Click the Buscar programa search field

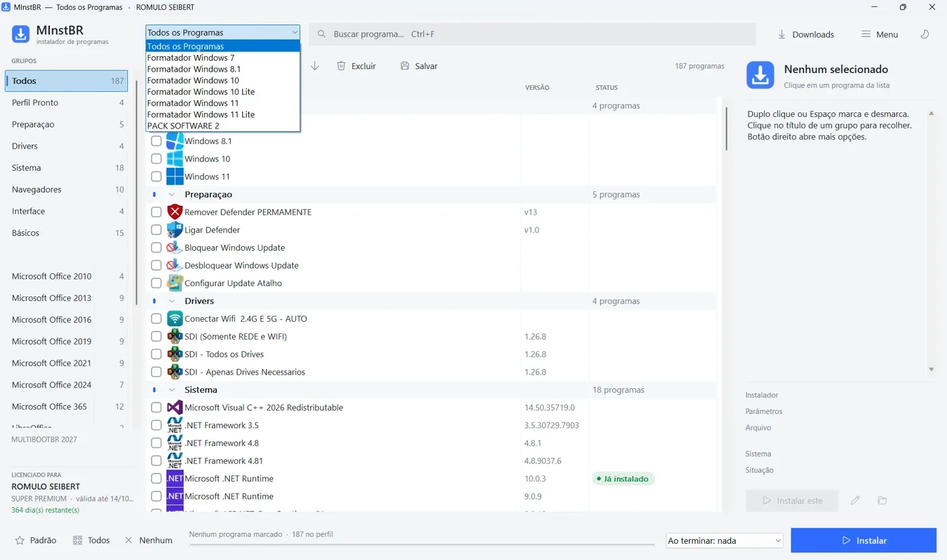point(532,34)
